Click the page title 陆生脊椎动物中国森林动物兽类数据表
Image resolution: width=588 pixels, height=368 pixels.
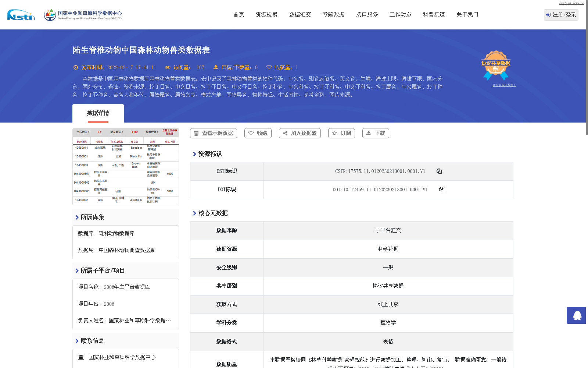click(141, 50)
